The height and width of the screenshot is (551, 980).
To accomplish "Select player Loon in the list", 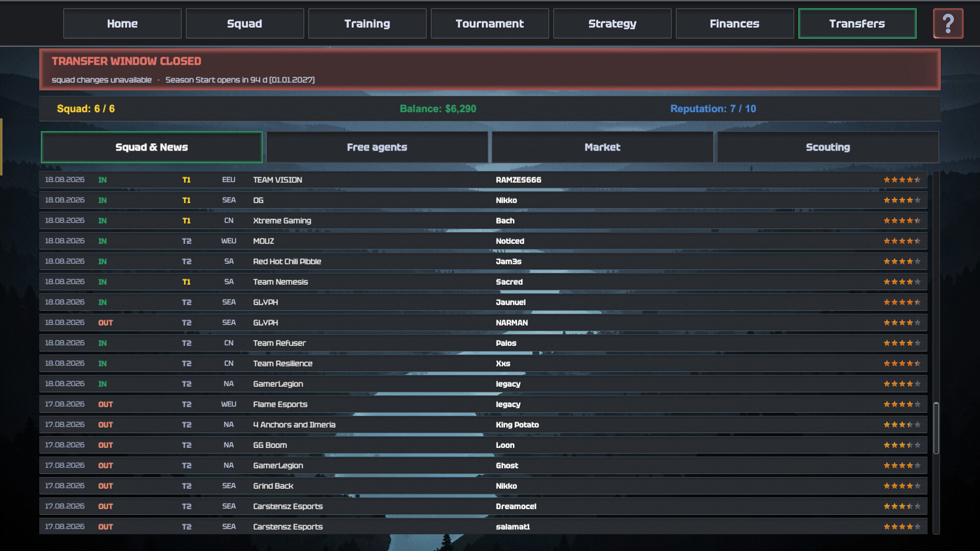I will click(505, 445).
